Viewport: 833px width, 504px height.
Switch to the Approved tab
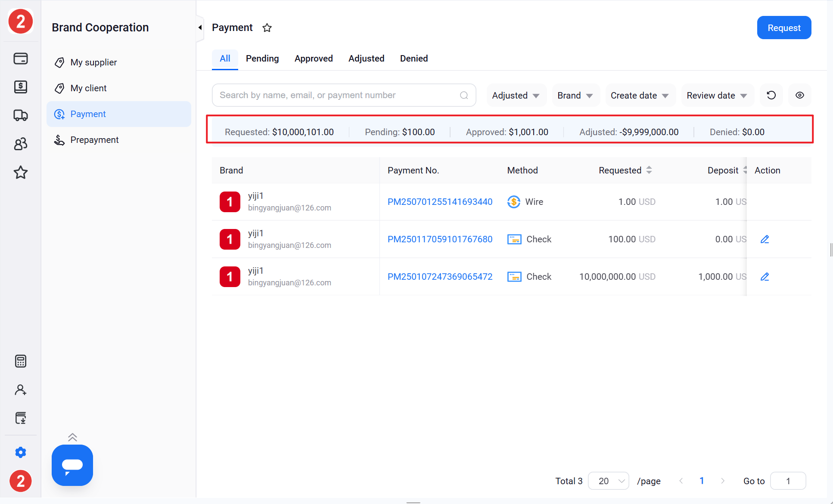click(314, 59)
